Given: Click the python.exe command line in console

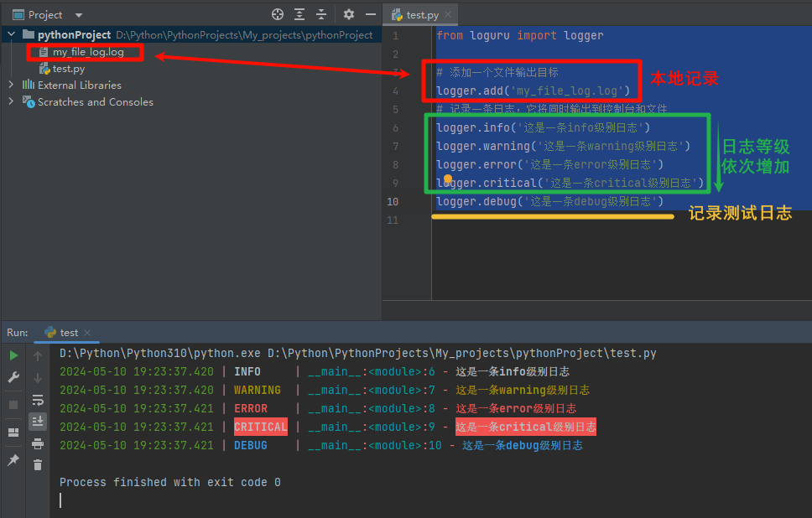Looking at the screenshot, I should tap(358, 354).
